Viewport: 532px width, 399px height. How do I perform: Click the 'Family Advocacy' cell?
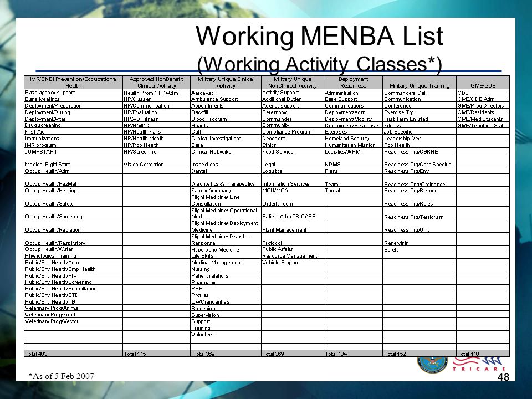226,190
